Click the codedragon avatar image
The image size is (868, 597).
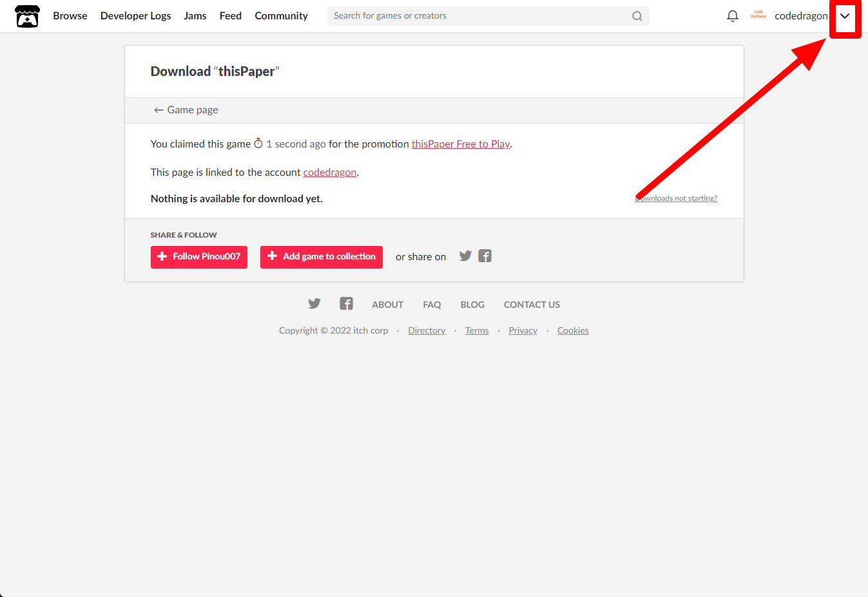[758, 15]
